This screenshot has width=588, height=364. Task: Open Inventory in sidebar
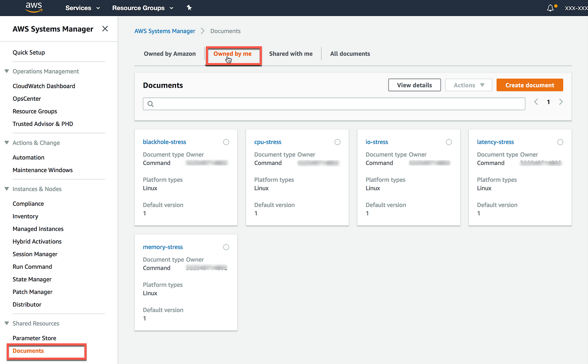pyautogui.click(x=25, y=216)
